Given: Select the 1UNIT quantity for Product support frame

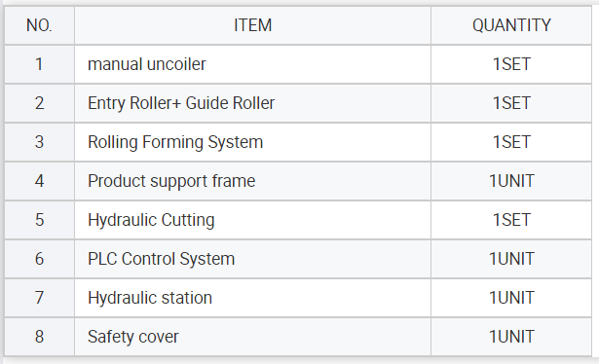Looking at the screenshot, I should coord(511,181).
